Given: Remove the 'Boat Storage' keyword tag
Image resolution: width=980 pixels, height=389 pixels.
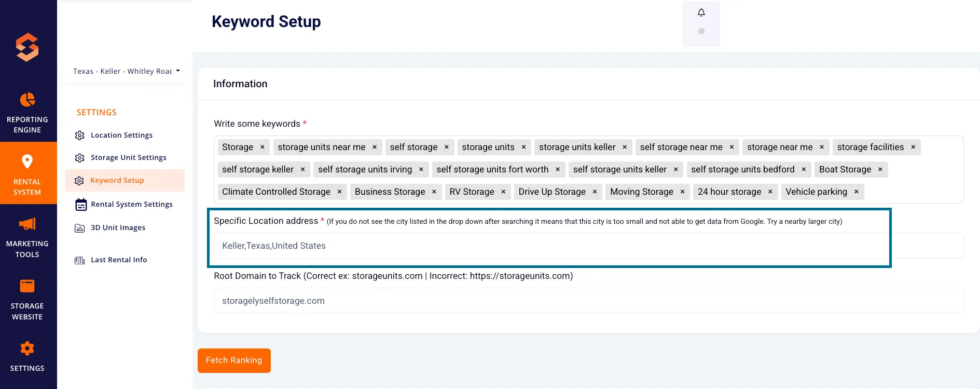Looking at the screenshot, I should [880, 169].
